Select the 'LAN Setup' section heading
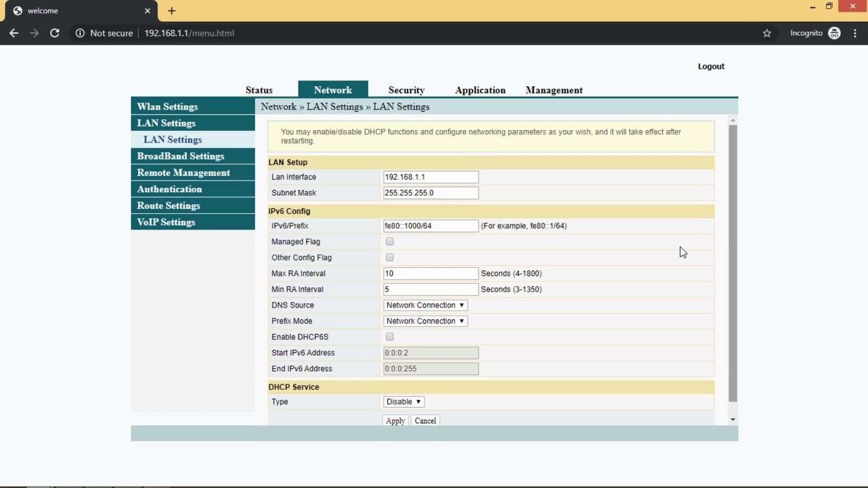 click(288, 162)
